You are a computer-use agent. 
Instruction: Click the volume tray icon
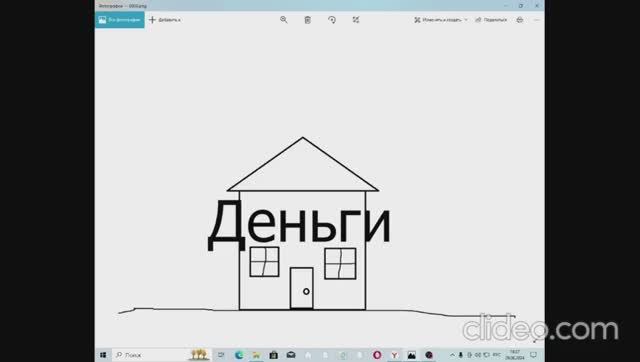(478, 355)
